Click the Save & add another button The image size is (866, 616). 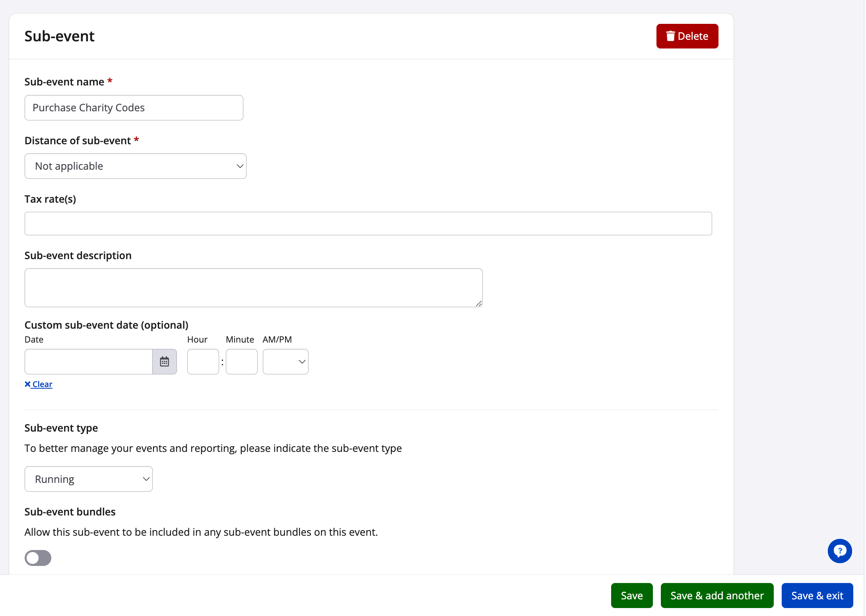click(716, 595)
